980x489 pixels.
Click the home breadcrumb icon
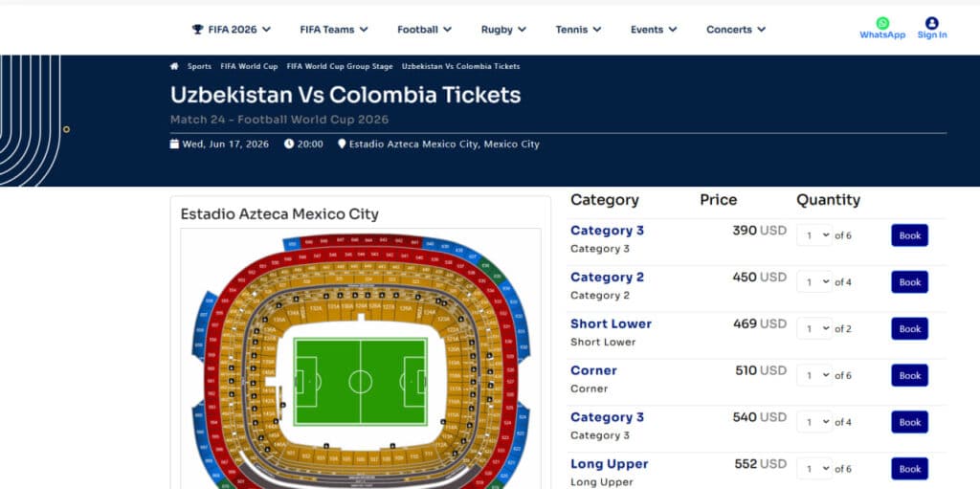pos(174,67)
